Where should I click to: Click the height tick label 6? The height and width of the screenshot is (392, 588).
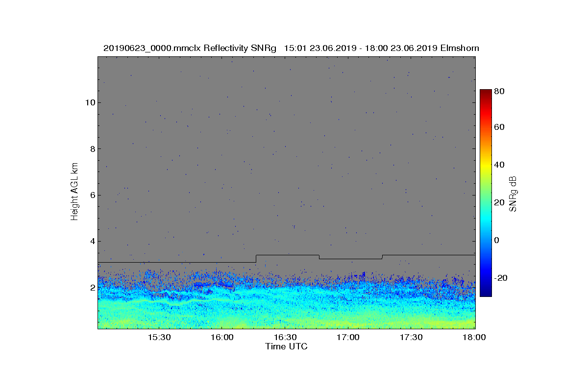coord(92,195)
